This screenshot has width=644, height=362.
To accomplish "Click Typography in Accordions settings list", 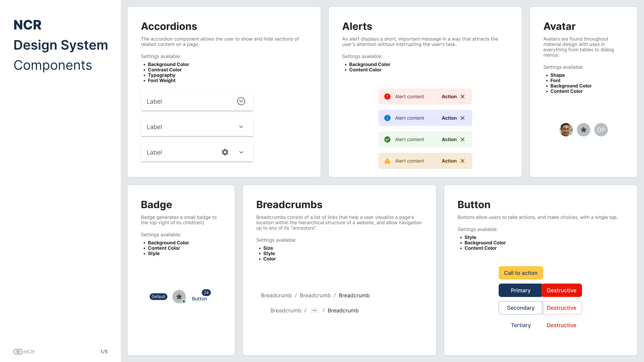I will pyautogui.click(x=161, y=75).
